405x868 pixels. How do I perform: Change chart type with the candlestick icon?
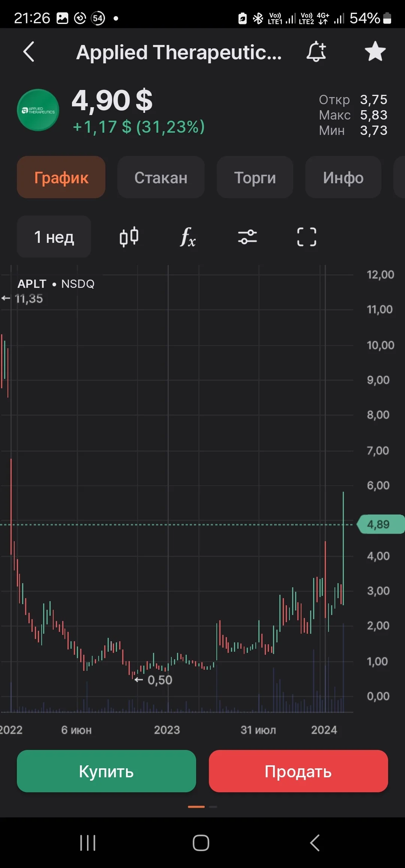tap(129, 237)
